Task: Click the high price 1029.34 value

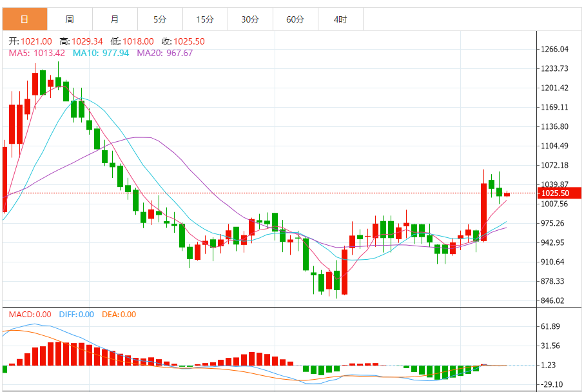Action: [x=87, y=41]
